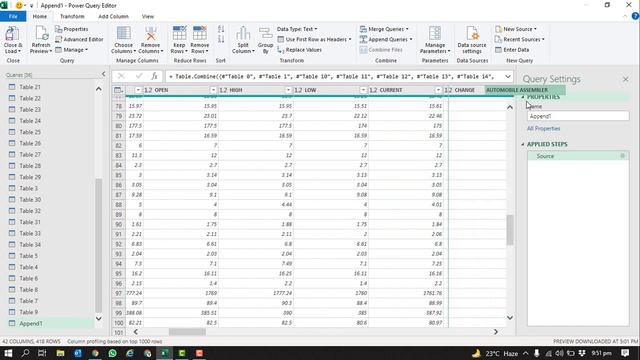Screen dimensions: 640x360
Task: Open the Manage dropdown in Query group
Action: (x=71, y=49)
